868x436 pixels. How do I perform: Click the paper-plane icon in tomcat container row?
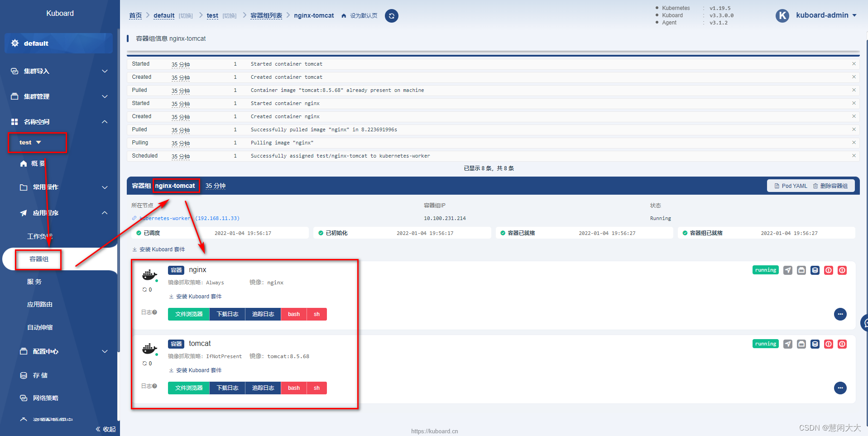[x=788, y=344]
